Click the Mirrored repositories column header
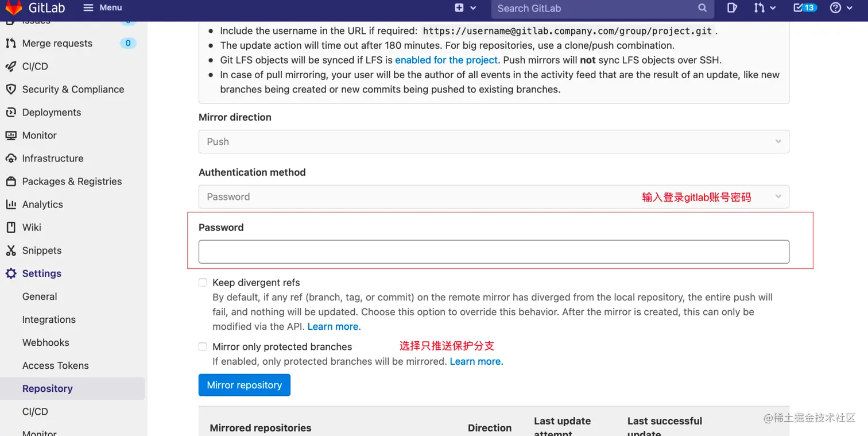Viewport: 868px width, 436px height. click(261, 428)
